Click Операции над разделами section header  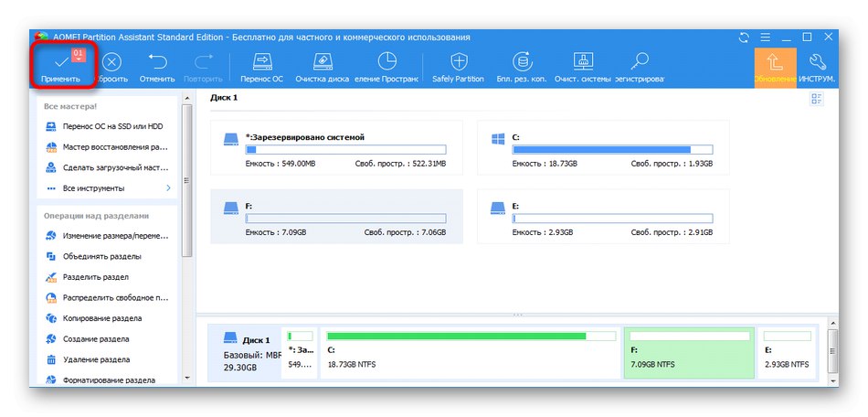(x=96, y=216)
